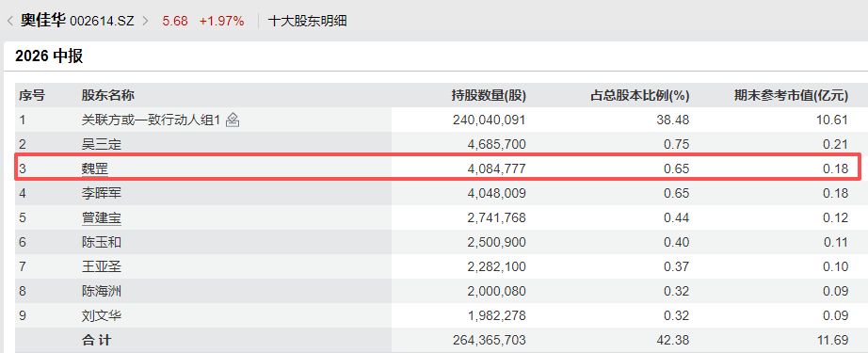This screenshot has height=353, width=868.
Task: Click share ratio 0.44
Action: (x=677, y=218)
